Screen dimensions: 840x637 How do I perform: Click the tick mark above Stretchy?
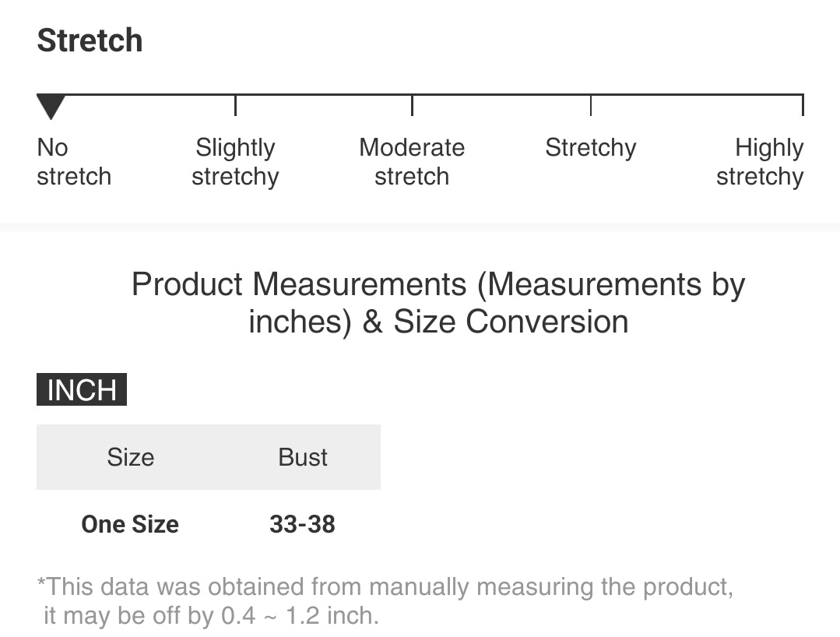[591, 105]
